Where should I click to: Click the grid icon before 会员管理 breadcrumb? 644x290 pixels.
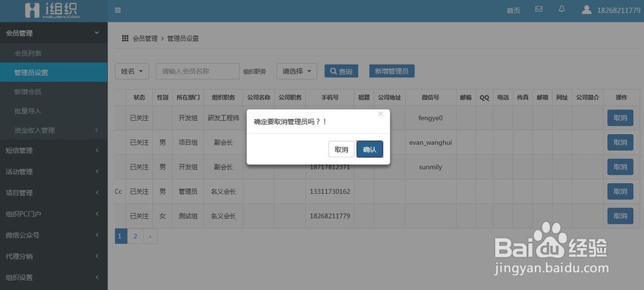click(126, 39)
